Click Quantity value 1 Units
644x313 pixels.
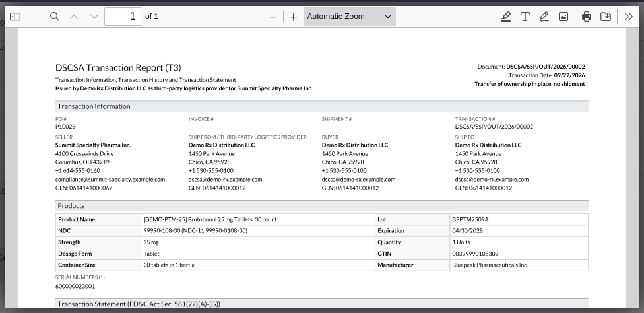coord(461,242)
